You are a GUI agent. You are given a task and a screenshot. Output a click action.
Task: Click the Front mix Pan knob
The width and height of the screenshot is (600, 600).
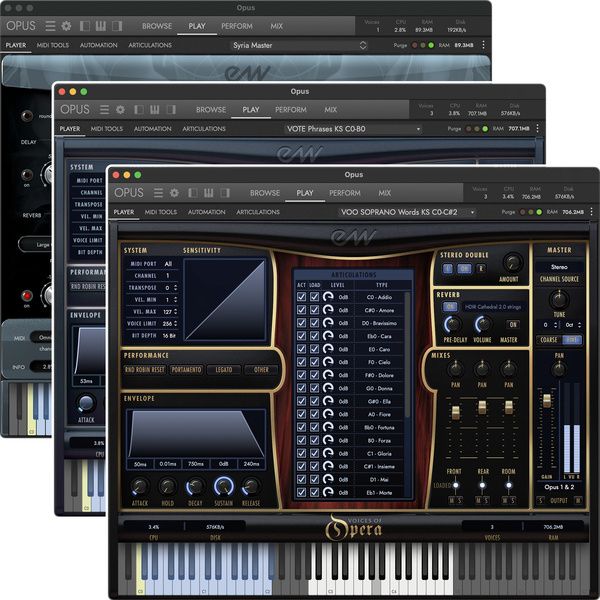click(455, 369)
